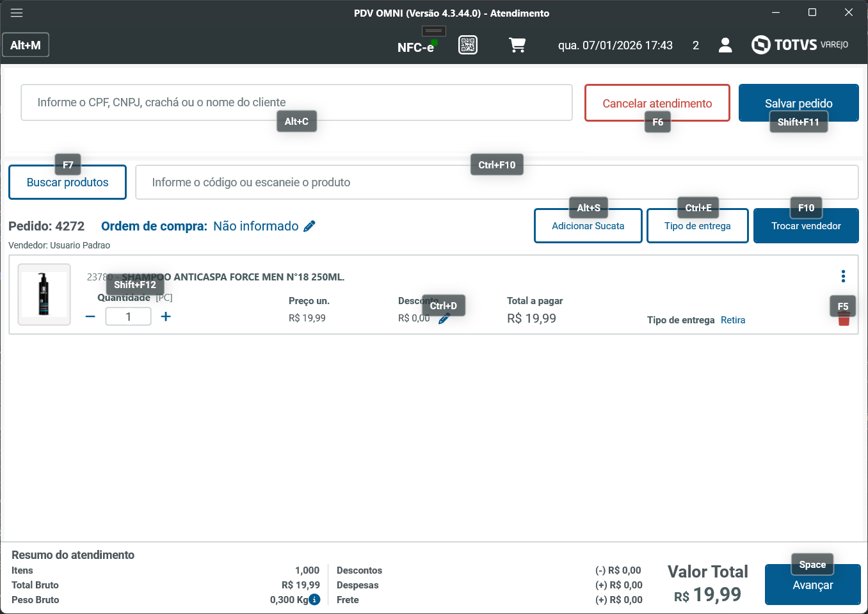Click the Retira delivery type link
This screenshot has width=868, height=614.
click(x=733, y=320)
